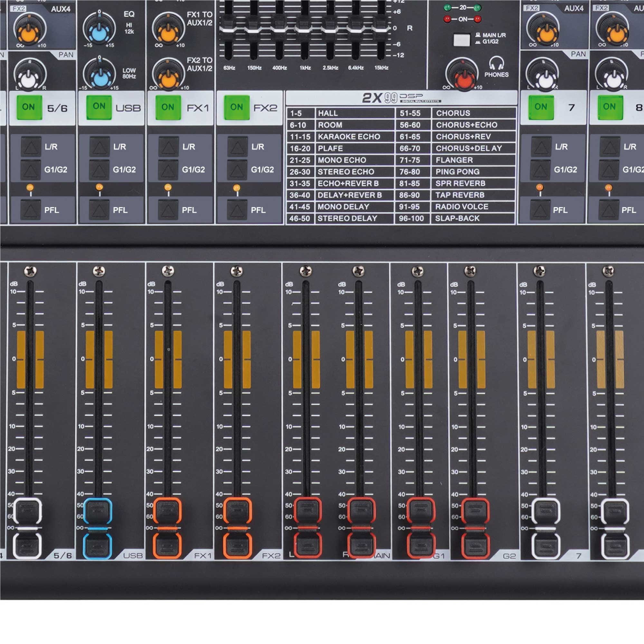The width and height of the screenshot is (644, 644).
Task: Toggle the green ON button for USB channel
Action: click(99, 107)
